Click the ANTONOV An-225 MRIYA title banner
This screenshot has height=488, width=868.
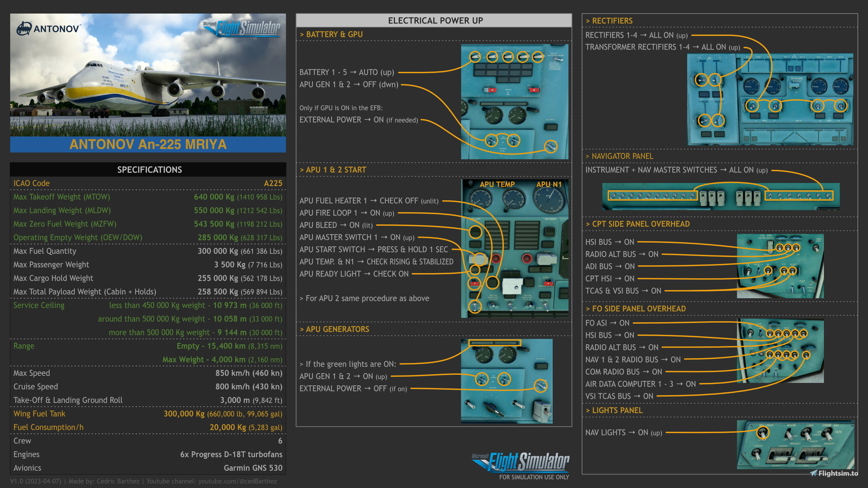coord(148,144)
